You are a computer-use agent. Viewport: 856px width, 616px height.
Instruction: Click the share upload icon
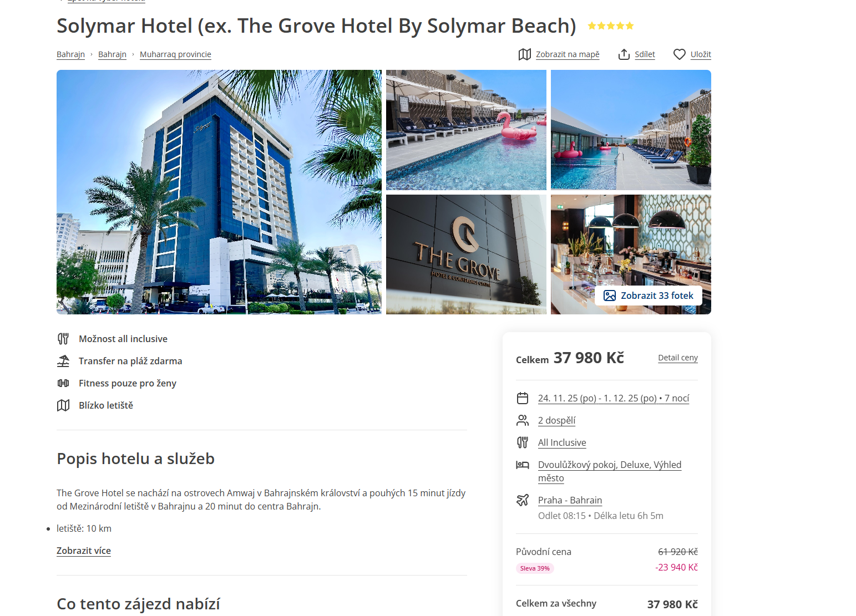coord(624,54)
